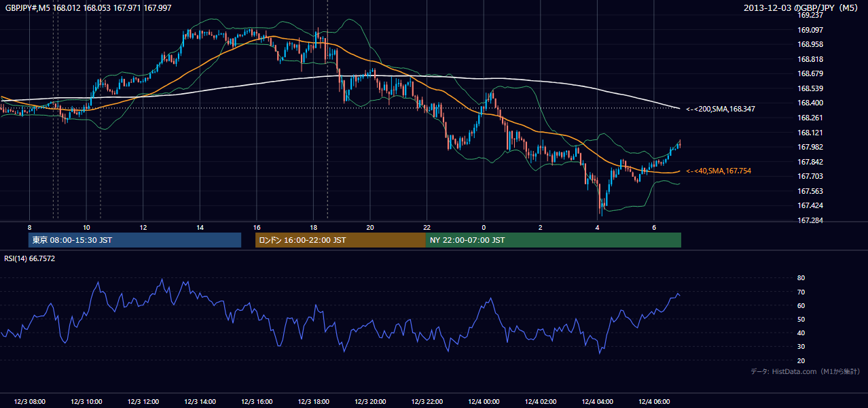Image resolution: width=868 pixels, height=408 pixels.
Task: Click the 12/3 16:00 time axis label
Action: pos(257,402)
